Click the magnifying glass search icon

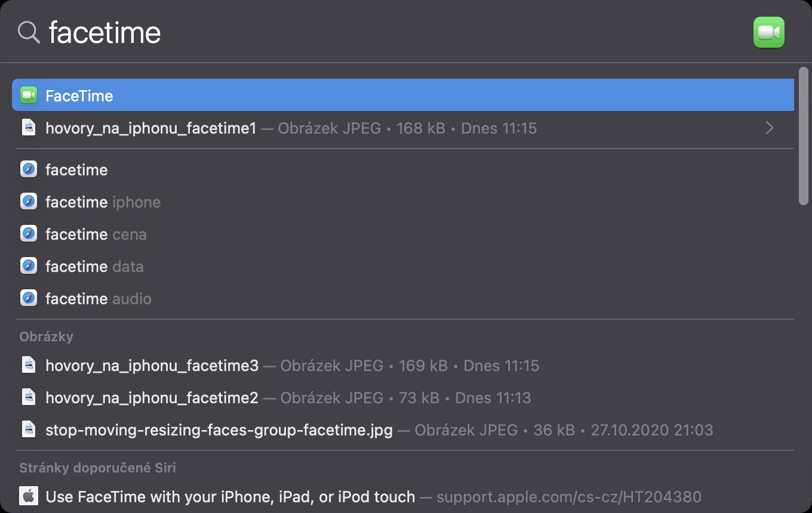click(29, 32)
